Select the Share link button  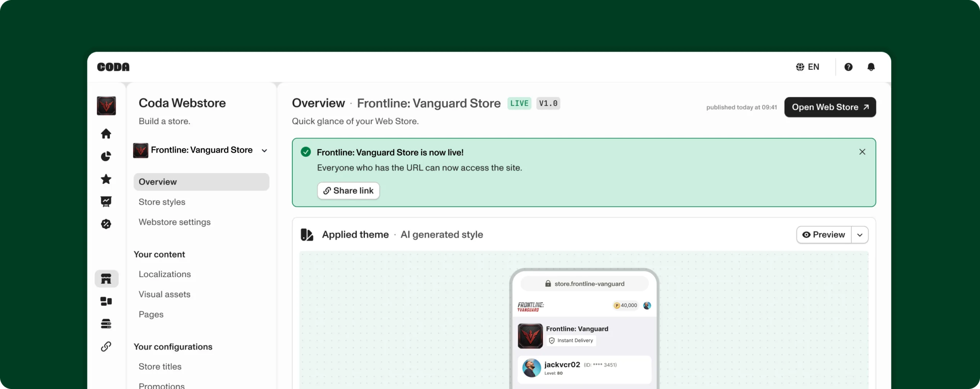(348, 191)
